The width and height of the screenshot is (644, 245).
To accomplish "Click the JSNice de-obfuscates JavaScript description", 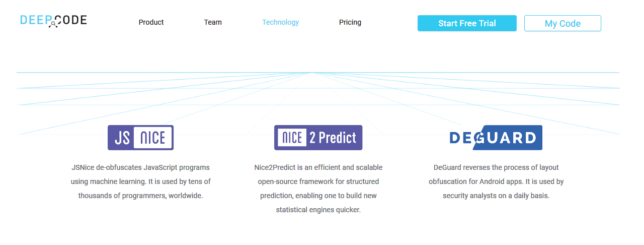I will point(140,181).
